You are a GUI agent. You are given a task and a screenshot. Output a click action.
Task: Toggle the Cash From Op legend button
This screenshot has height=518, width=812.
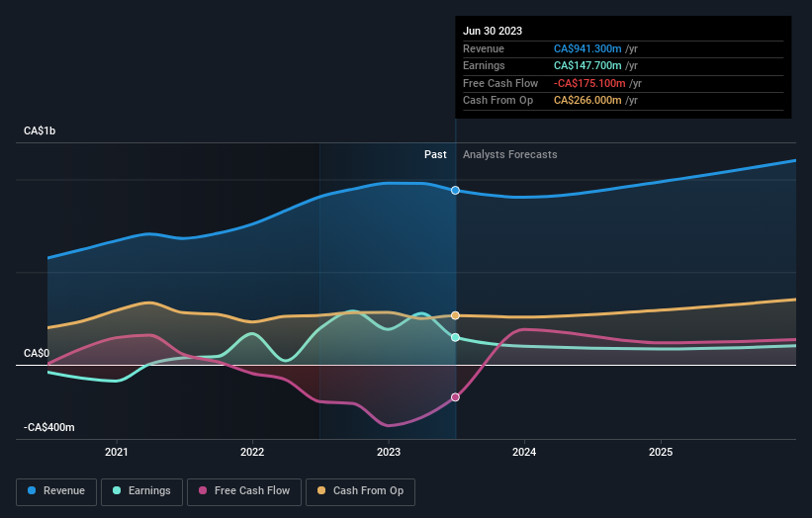[360, 491]
